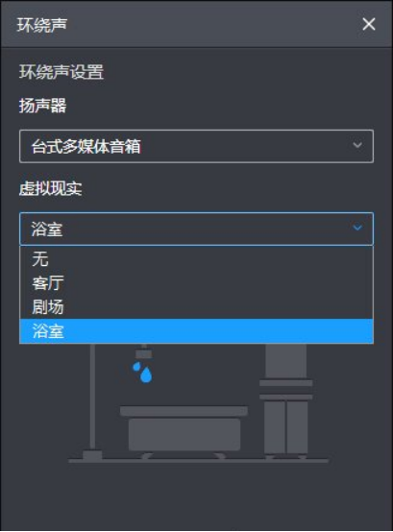The image size is (393, 532).
Task: Open the 扬声器 speaker type dropdown
Action: (x=196, y=146)
